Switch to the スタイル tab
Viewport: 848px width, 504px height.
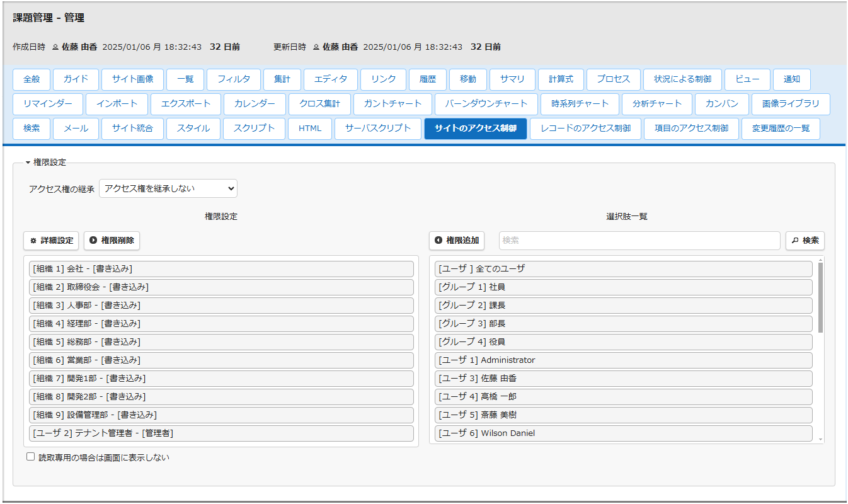(193, 129)
